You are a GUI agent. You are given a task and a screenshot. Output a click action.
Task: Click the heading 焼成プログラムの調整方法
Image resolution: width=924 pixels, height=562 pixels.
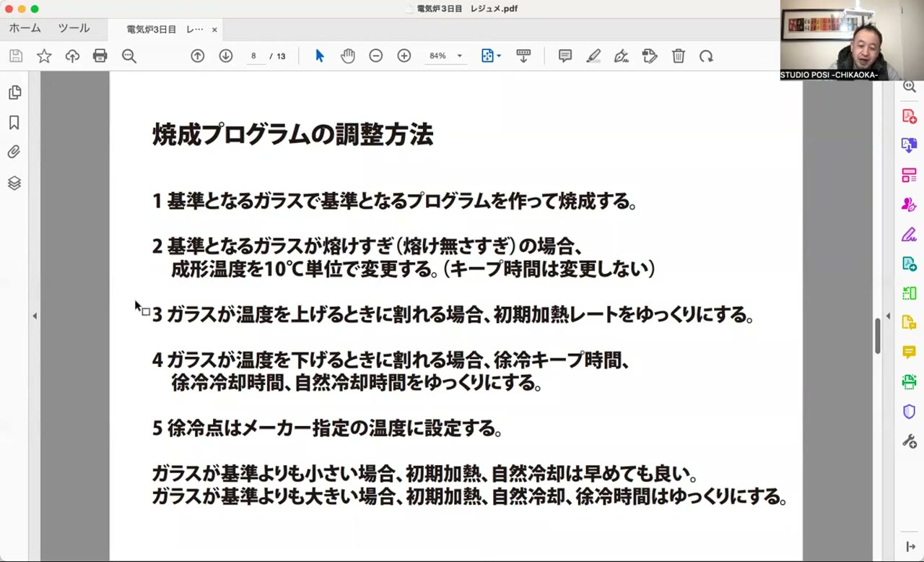[x=292, y=135]
